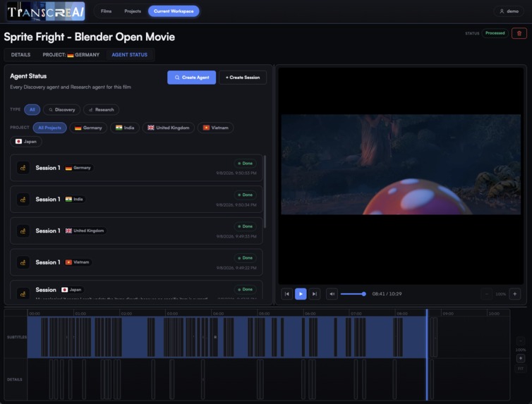Image resolution: width=532 pixels, height=404 pixels.
Task: Click the agent icon on India session
Action: point(23,200)
